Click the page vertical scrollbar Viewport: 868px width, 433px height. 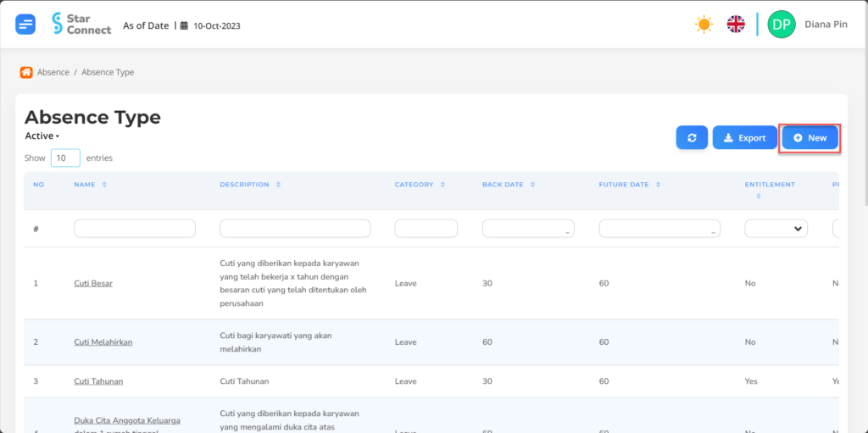coord(865,127)
